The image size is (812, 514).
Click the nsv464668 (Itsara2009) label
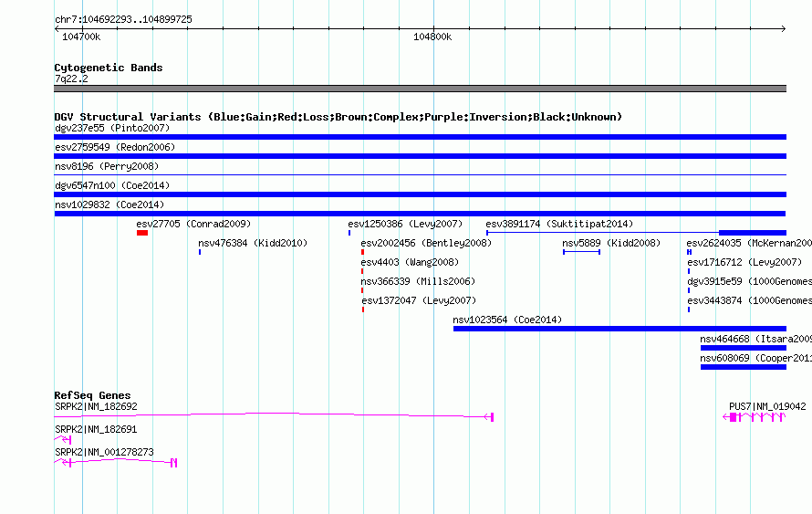755,339
